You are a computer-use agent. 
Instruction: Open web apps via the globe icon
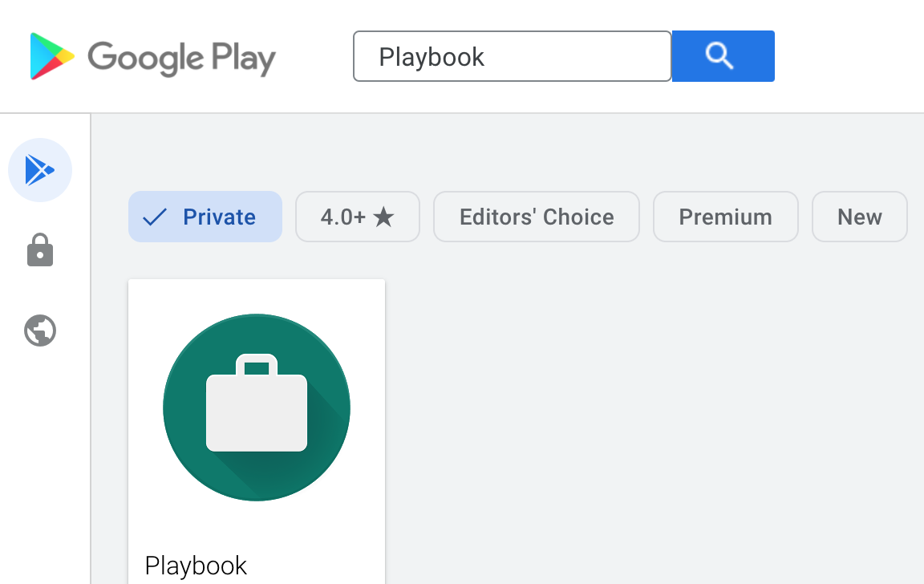click(x=40, y=331)
